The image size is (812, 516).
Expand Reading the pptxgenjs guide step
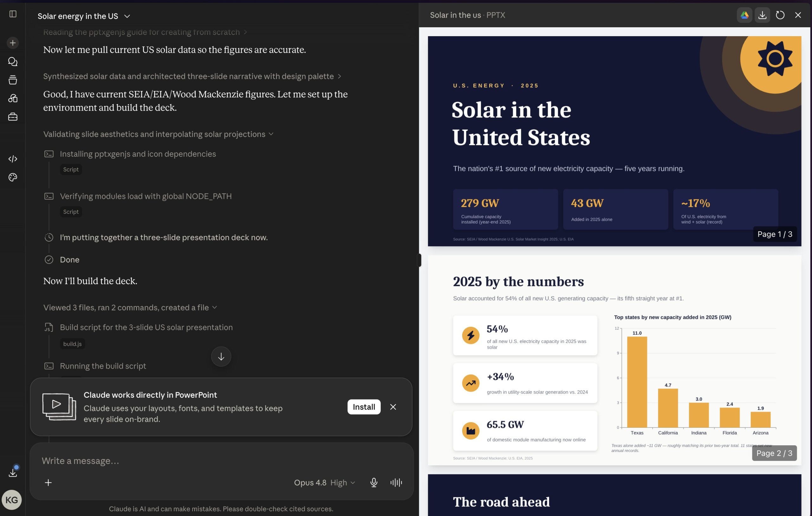[x=145, y=32]
